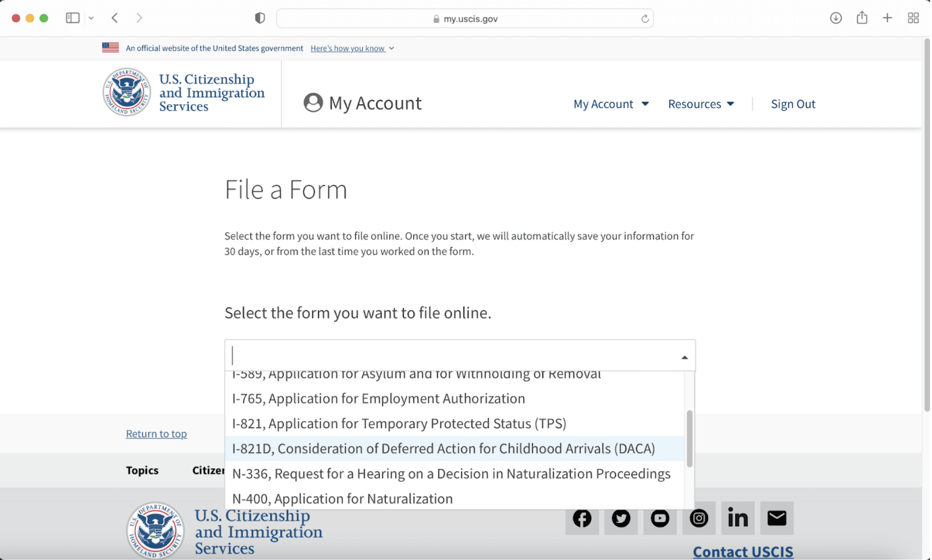Choose N-400, Application for Naturalization

455,498
